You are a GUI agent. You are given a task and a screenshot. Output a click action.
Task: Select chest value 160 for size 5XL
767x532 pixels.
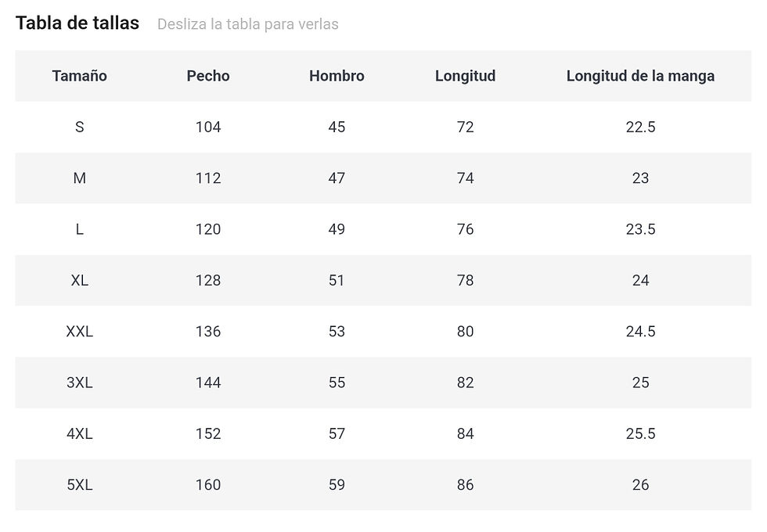pos(208,485)
